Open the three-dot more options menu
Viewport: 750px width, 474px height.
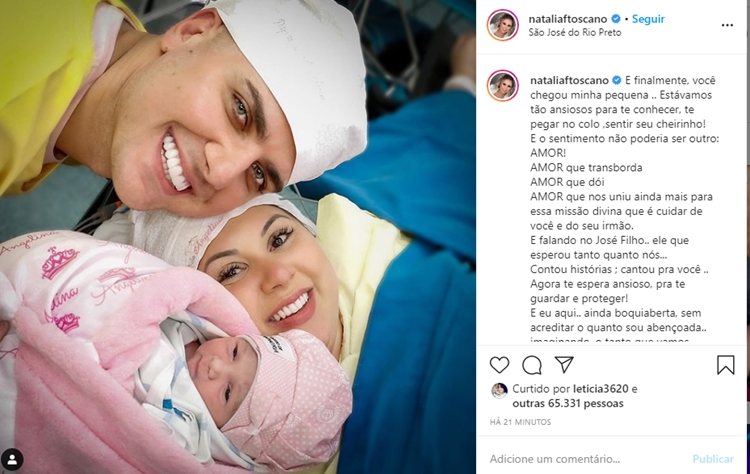[x=727, y=25]
